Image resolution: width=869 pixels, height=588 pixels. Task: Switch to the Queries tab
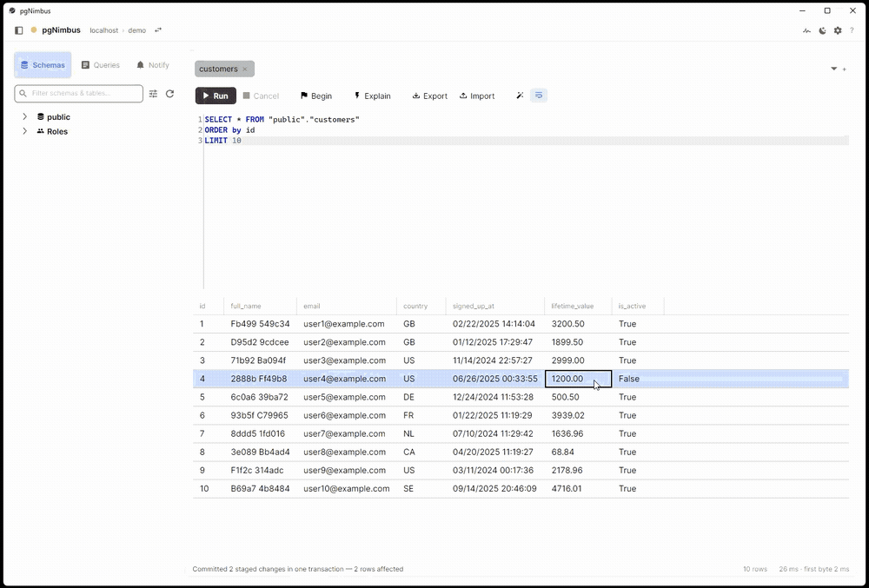(x=100, y=65)
